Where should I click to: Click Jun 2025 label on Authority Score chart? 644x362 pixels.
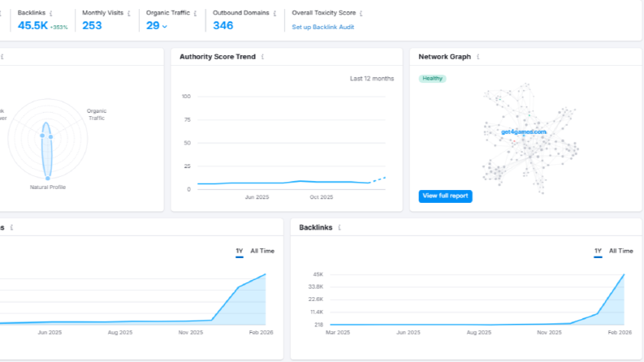(x=257, y=197)
